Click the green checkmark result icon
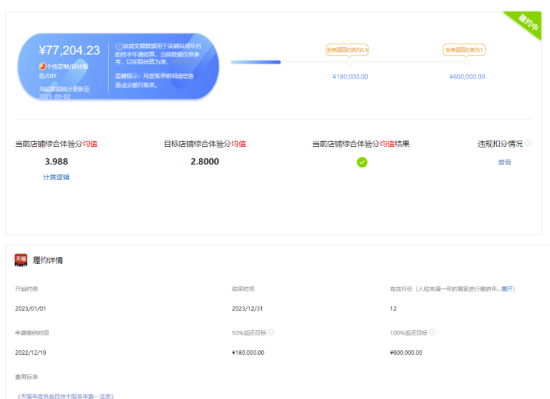The image size is (550, 399). click(362, 162)
